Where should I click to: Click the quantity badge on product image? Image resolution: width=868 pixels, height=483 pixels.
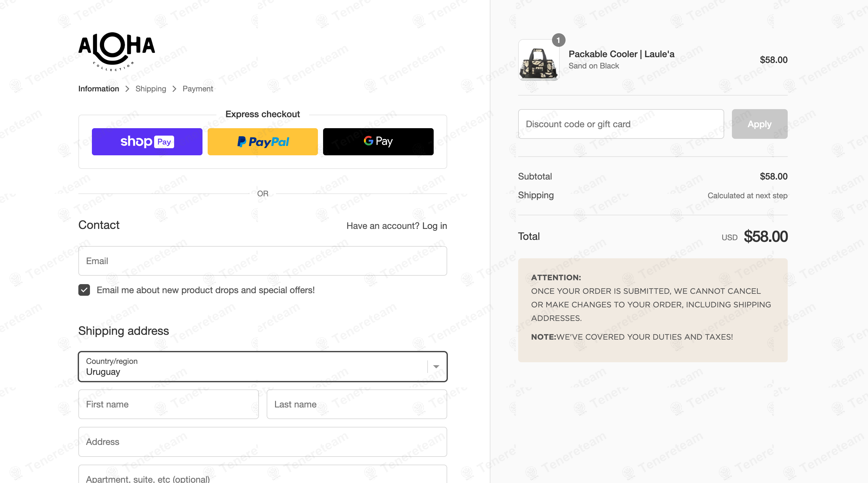point(558,40)
